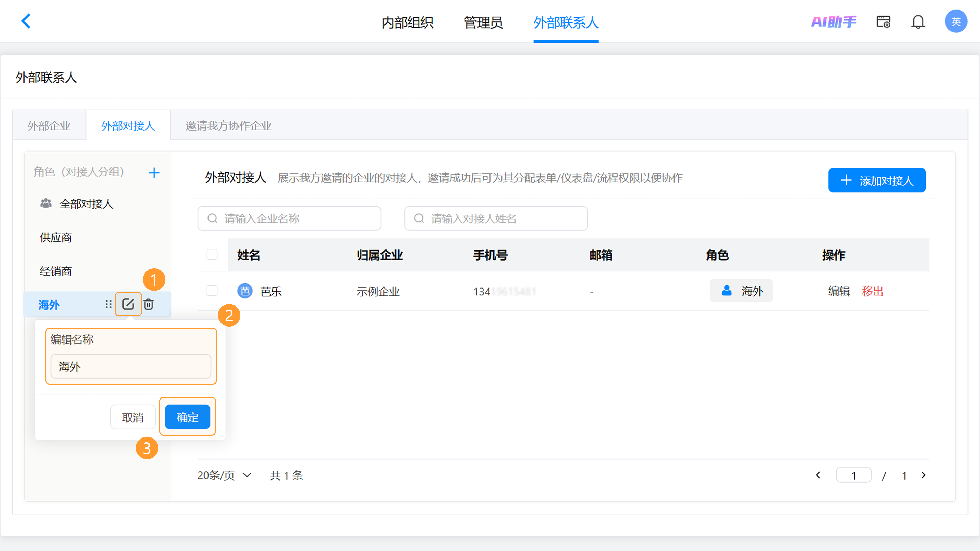Cancel the rename with 取消

pyautogui.click(x=133, y=417)
